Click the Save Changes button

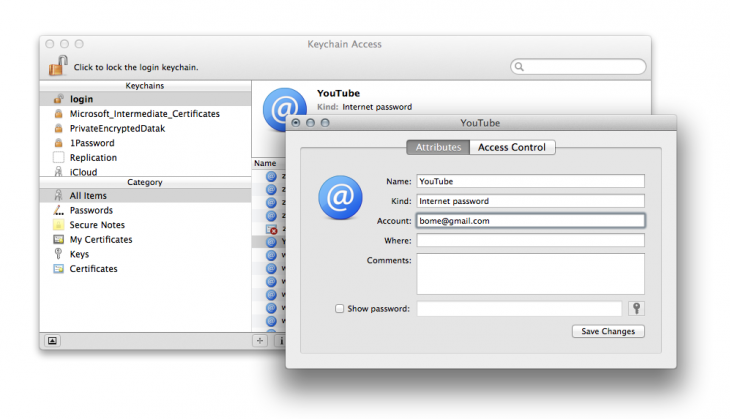608,331
